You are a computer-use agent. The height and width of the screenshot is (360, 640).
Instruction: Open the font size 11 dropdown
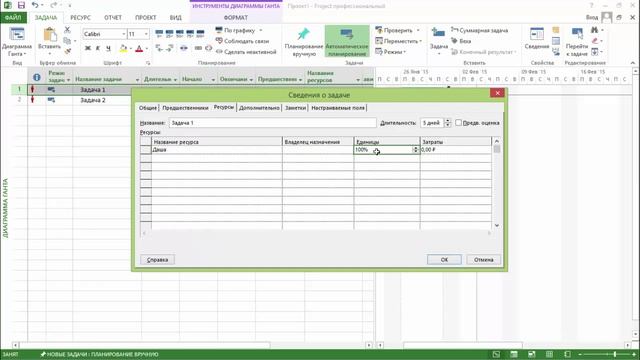tap(146, 34)
